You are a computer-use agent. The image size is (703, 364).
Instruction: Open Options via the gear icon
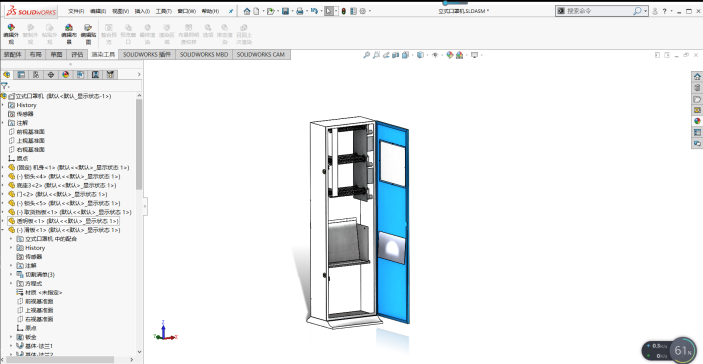(363, 11)
